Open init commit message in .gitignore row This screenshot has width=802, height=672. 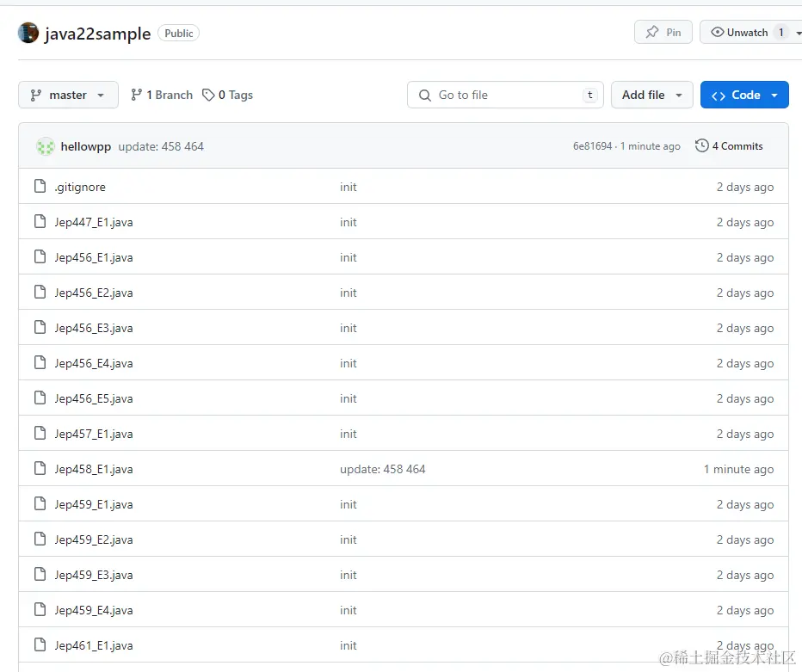pos(349,187)
